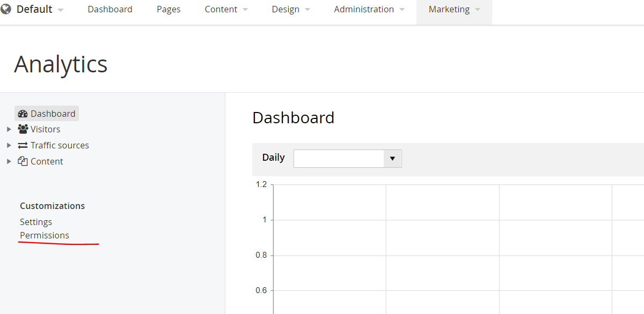
Task: Open the Design menu
Action: (x=291, y=9)
